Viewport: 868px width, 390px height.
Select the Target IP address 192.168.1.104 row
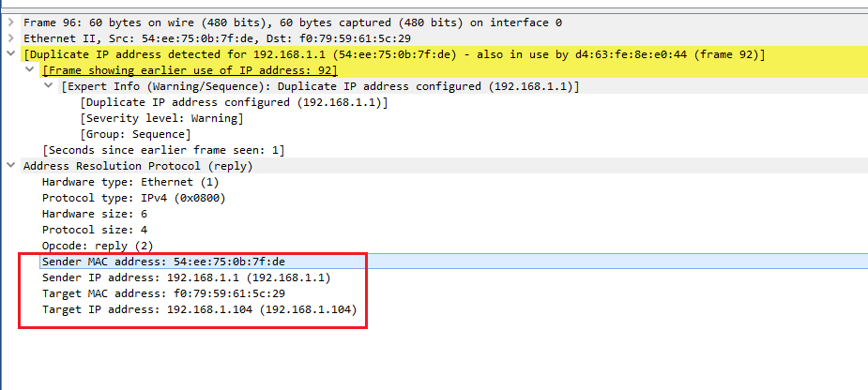pyautogui.click(x=199, y=309)
